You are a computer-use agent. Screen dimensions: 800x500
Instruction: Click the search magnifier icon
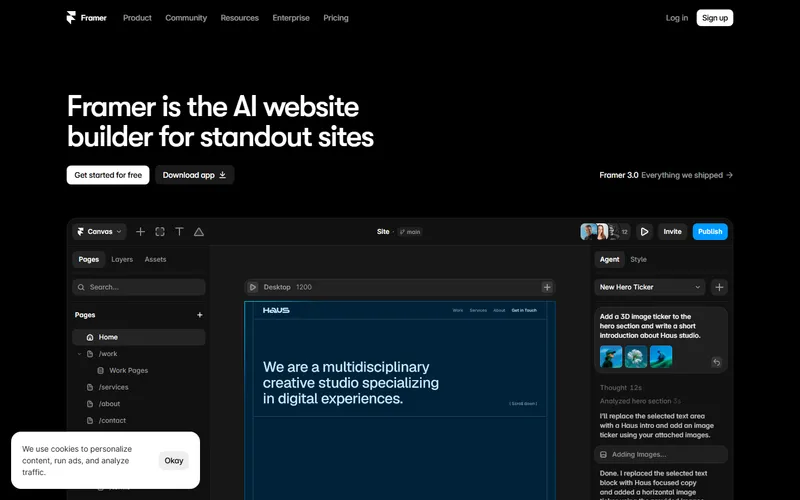[81, 287]
